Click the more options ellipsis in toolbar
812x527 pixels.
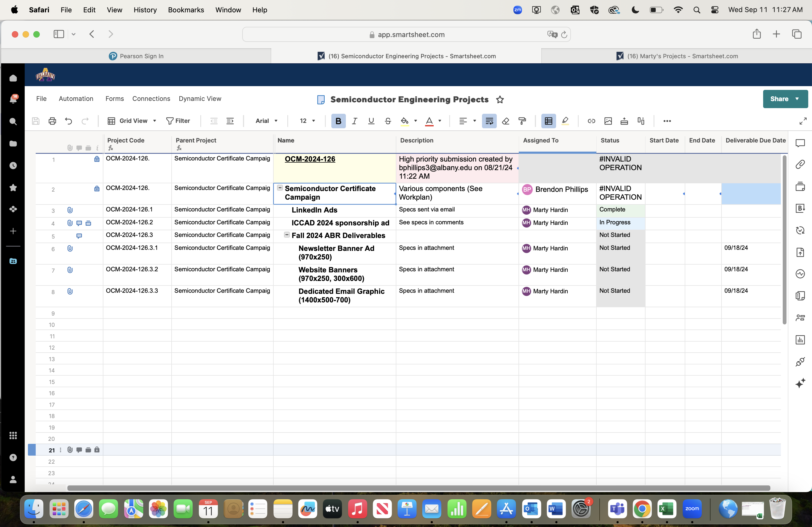[x=667, y=121]
